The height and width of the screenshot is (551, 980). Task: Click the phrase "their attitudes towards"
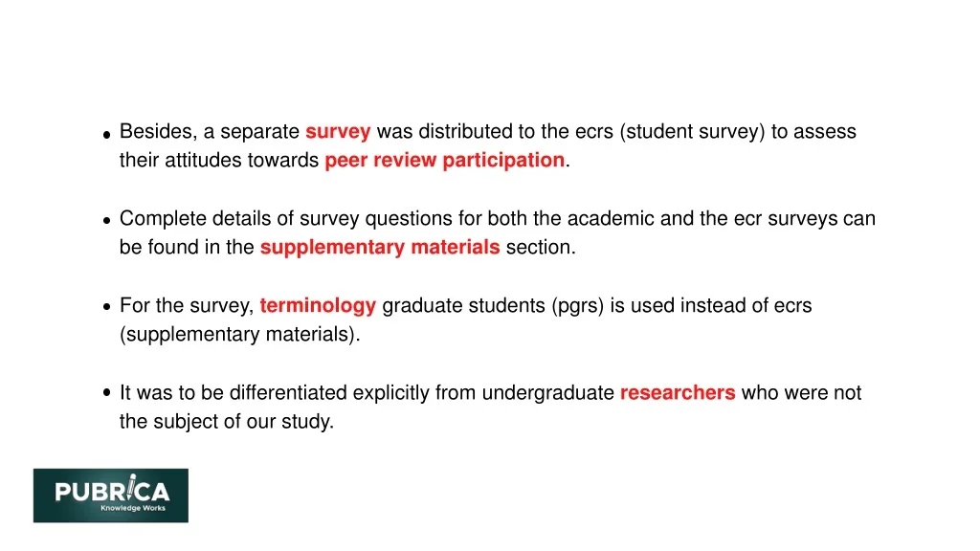[219, 161]
